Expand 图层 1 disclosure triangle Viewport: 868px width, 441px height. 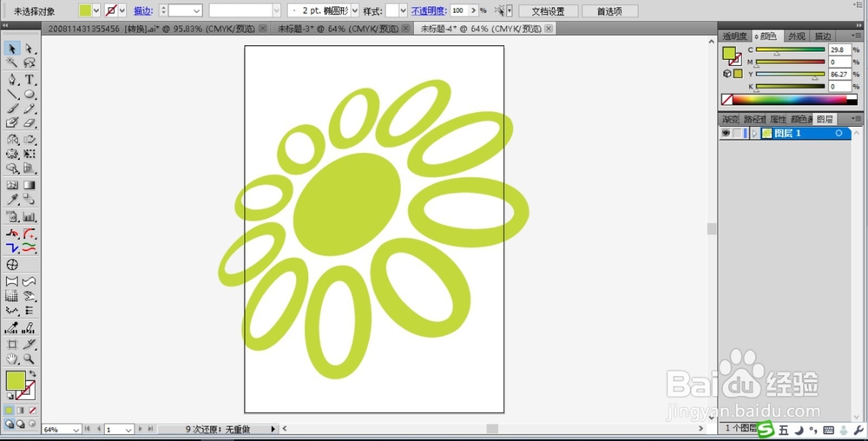754,134
